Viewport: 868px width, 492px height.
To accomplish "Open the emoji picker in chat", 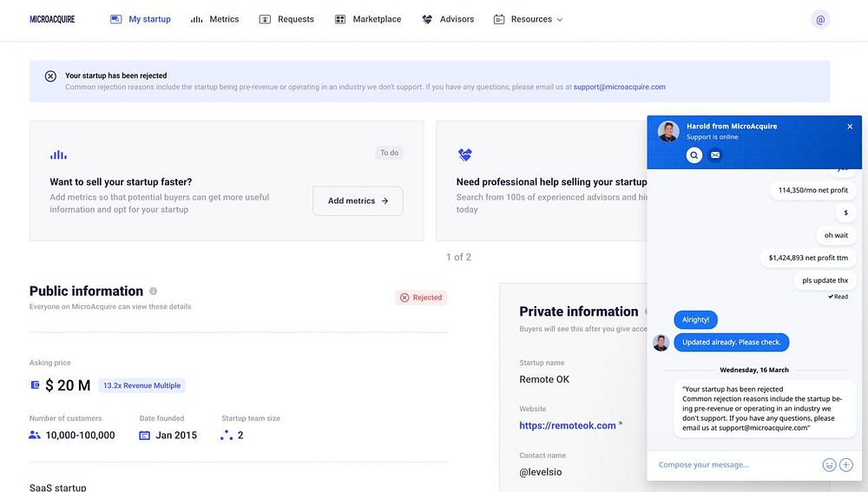I will click(x=829, y=465).
